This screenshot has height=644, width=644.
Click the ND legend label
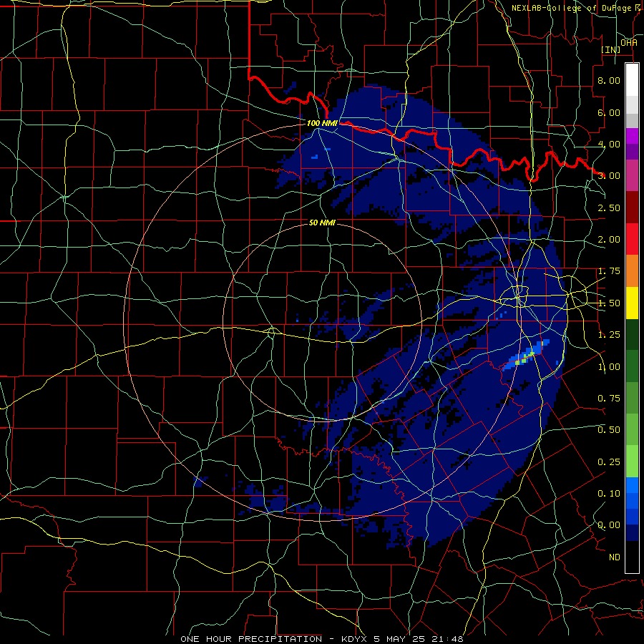click(x=615, y=557)
